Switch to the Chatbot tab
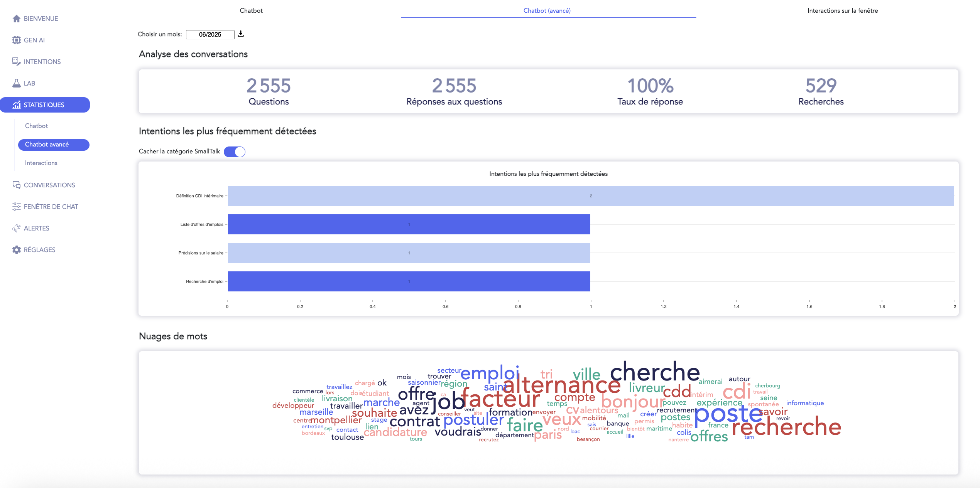980x488 pixels. point(251,11)
